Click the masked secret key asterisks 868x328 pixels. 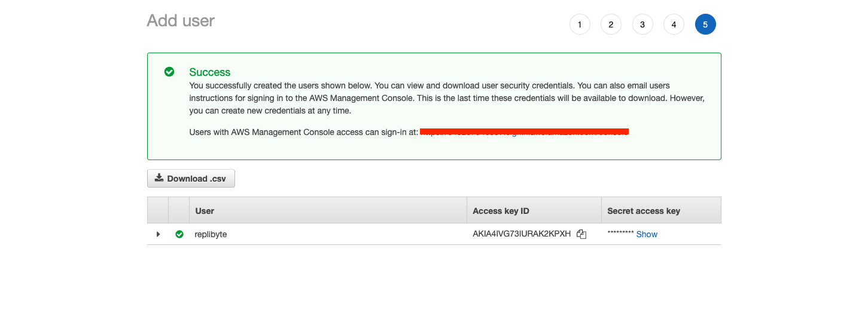(x=620, y=234)
